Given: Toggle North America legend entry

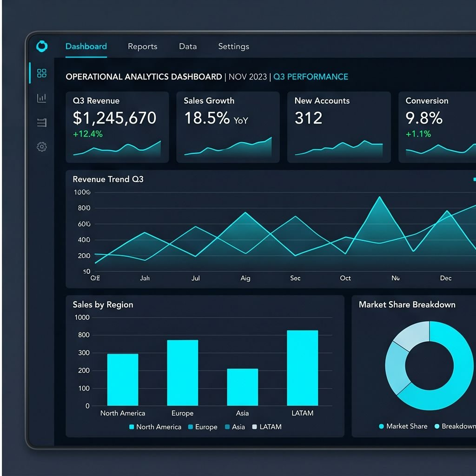Looking at the screenshot, I should [155, 427].
